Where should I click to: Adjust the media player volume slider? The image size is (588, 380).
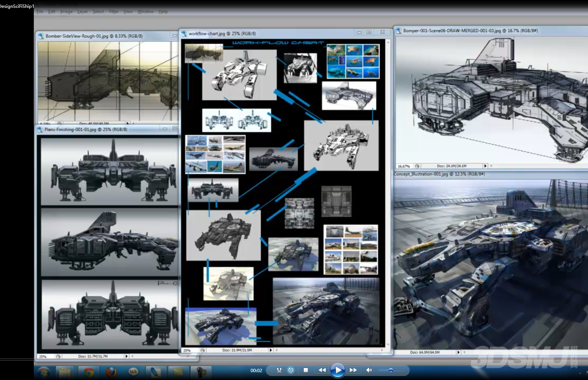click(390, 370)
